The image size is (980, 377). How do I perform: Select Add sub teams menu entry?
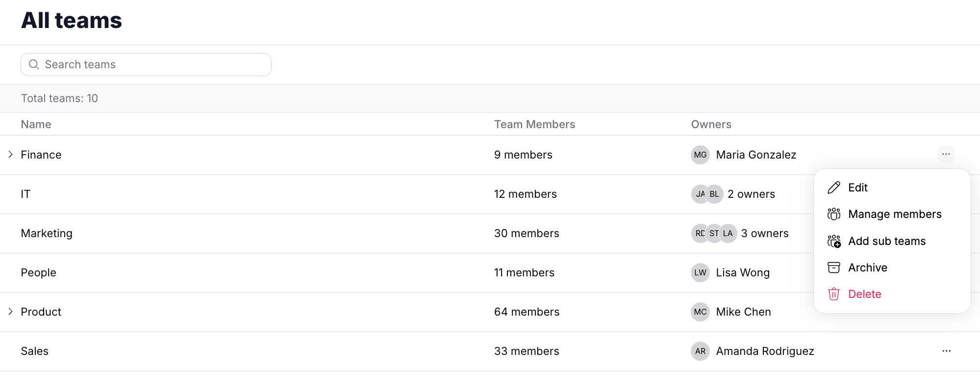(x=886, y=241)
